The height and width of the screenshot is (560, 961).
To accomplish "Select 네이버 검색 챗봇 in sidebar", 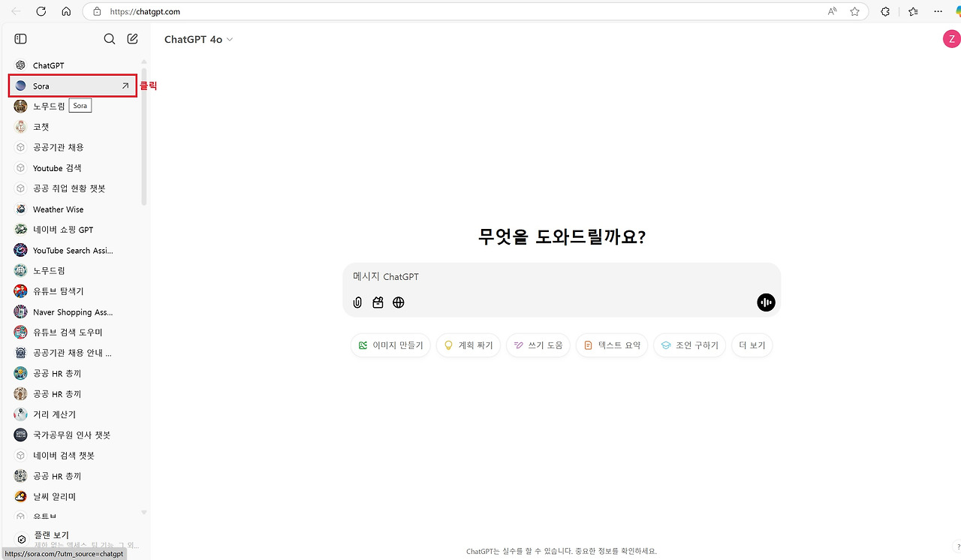I will coord(74,456).
